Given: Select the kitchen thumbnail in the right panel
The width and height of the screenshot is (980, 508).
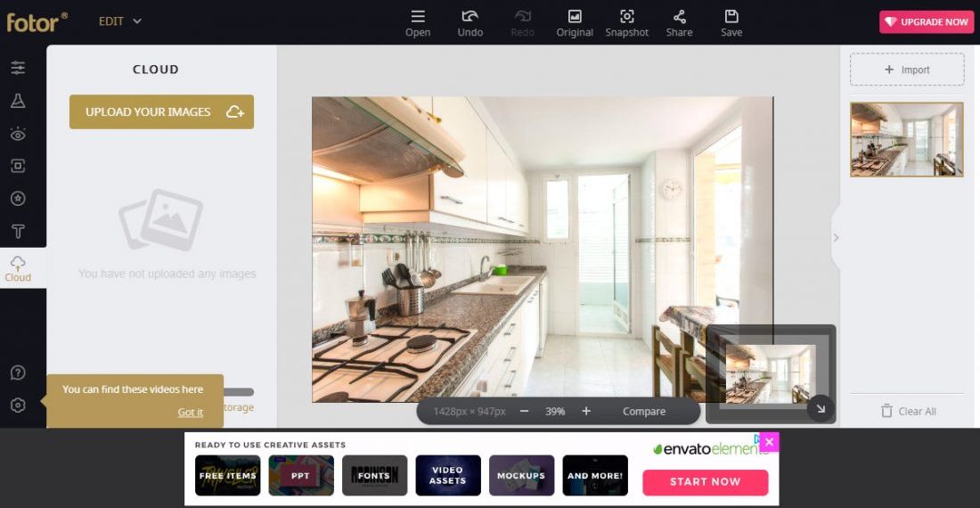Looking at the screenshot, I should coord(906,139).
